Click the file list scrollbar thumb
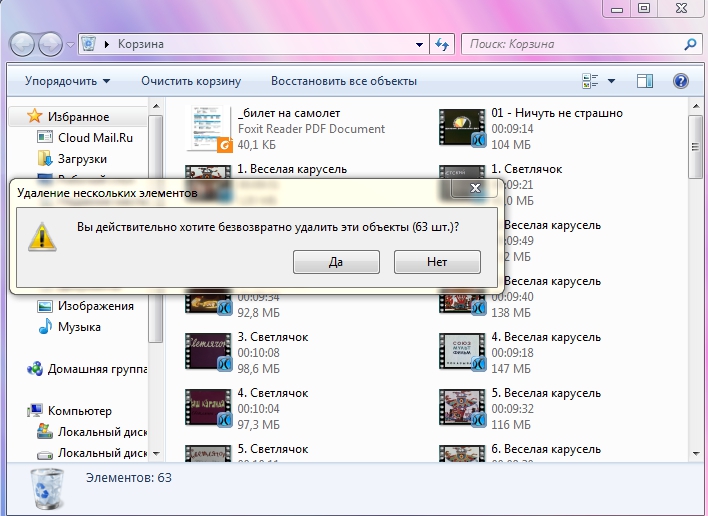Image resolution: width=708 pixels, height=516 pixels. (x=695, y=147)
